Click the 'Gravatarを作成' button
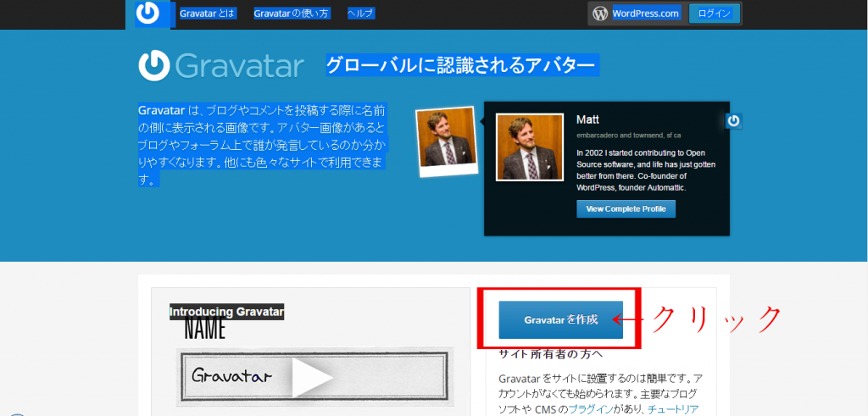The width and height of the screenshot is (868, 416). click(561, 319)
